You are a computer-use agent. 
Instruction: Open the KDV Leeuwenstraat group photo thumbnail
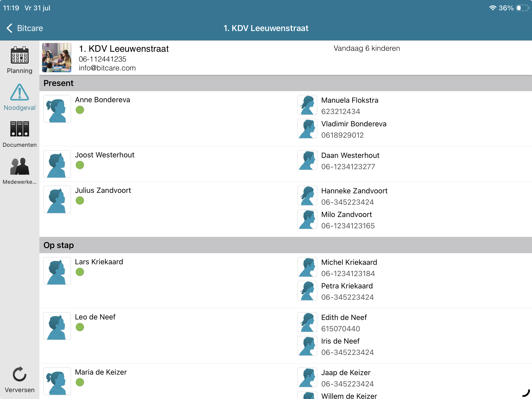click(x=57, y=58)
